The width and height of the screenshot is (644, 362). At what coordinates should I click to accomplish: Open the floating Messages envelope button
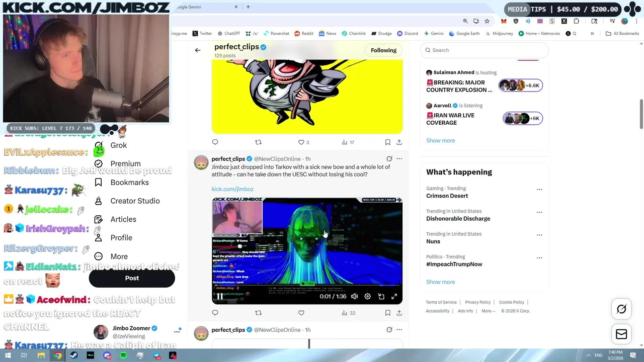click(621, 334)
